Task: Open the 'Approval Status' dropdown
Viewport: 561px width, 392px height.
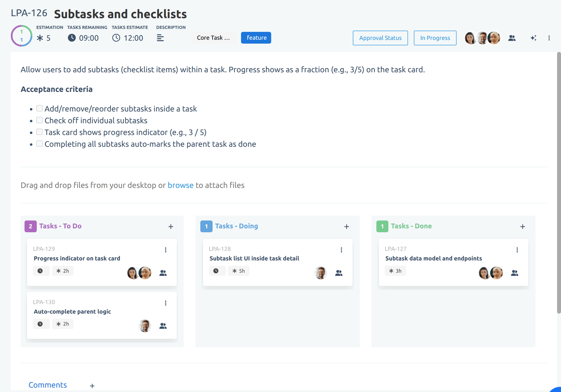Action: [380, 38]
